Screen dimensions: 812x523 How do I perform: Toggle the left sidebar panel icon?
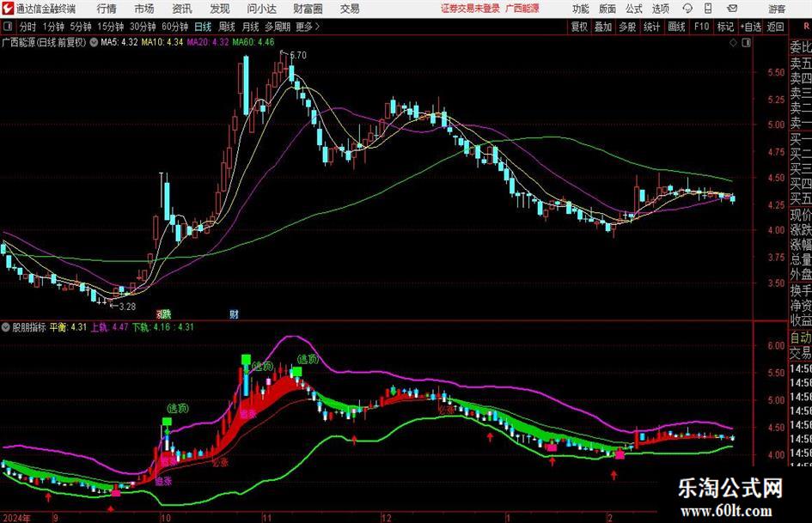click(8, 27)
